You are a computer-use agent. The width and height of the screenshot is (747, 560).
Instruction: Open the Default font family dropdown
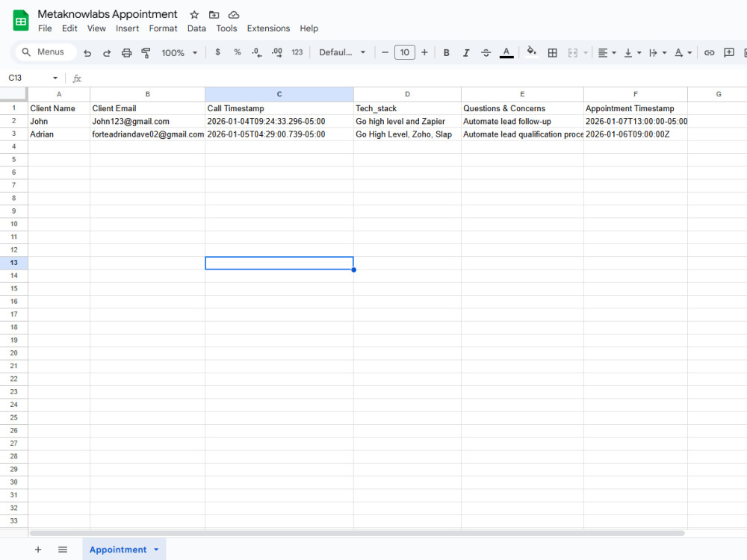coord(342,52)
